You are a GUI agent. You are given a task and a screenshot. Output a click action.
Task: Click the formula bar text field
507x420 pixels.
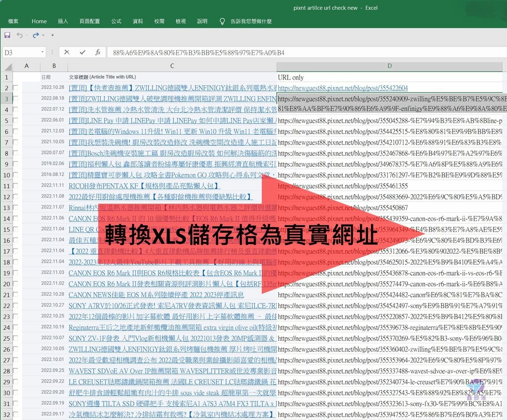(307, 52)
